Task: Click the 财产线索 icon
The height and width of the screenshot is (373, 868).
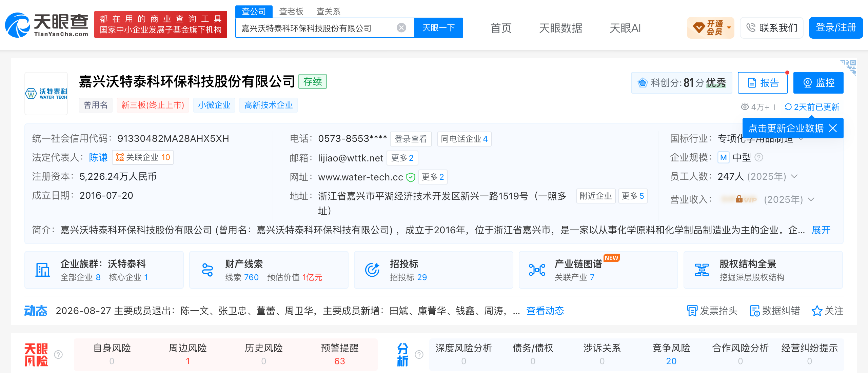Action: point(208,270)
